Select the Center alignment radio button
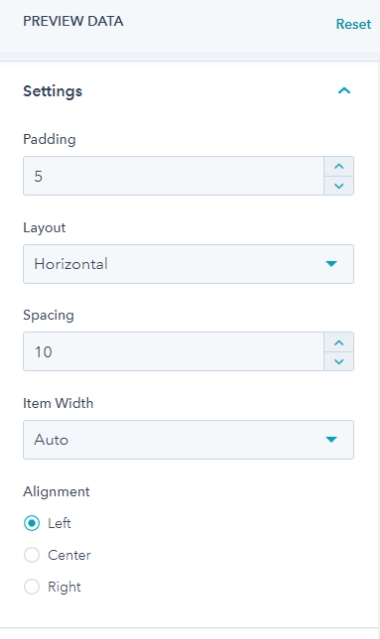Screen dimensions: 380x639 [x=32, y=555]
